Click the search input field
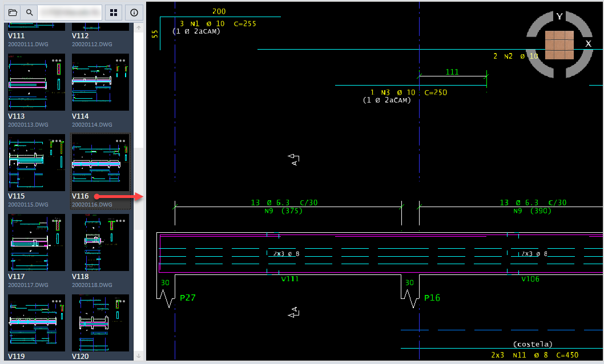Image resolution: width=604 pixels, height=364 pixels. (x=70, y=12)
